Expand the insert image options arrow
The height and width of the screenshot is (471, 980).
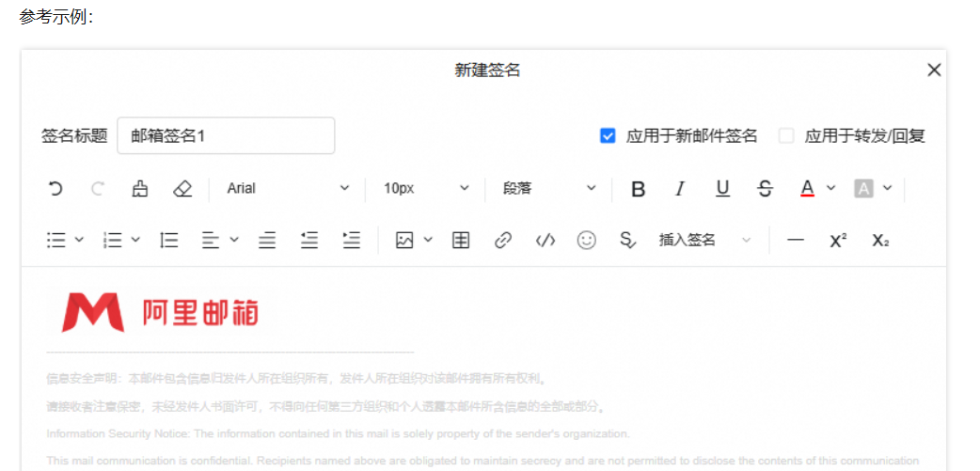tap(428, 239)
